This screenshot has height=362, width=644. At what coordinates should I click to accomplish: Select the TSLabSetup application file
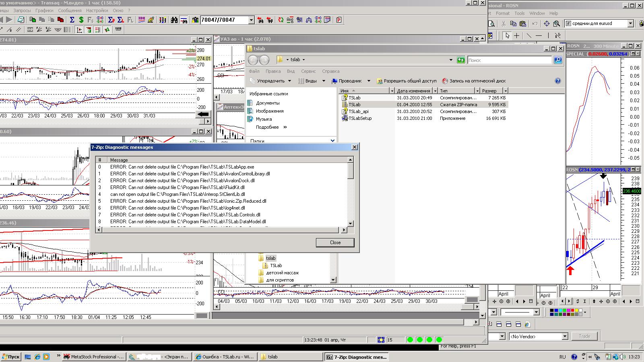360,118
